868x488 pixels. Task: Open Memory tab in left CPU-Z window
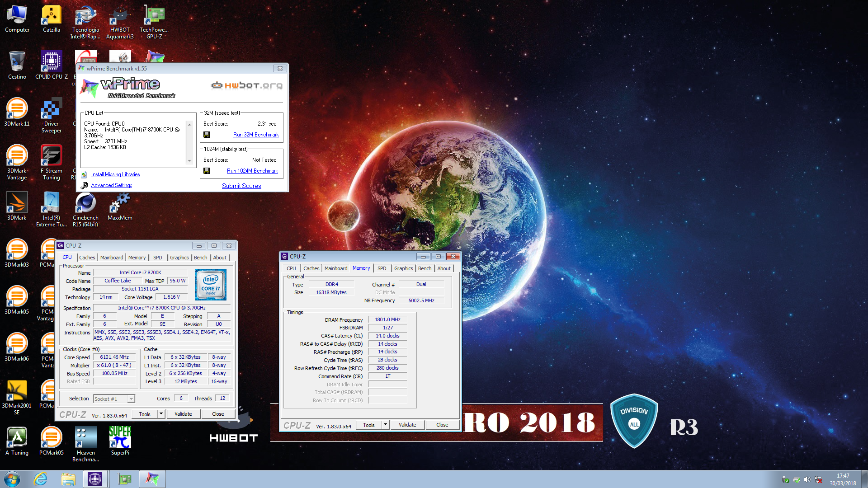(x=137, y=258)
